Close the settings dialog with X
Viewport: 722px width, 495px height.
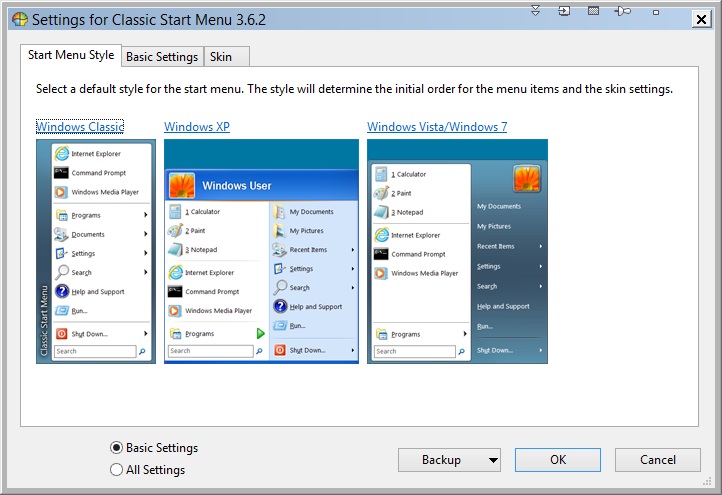click(x=701, y=19)
